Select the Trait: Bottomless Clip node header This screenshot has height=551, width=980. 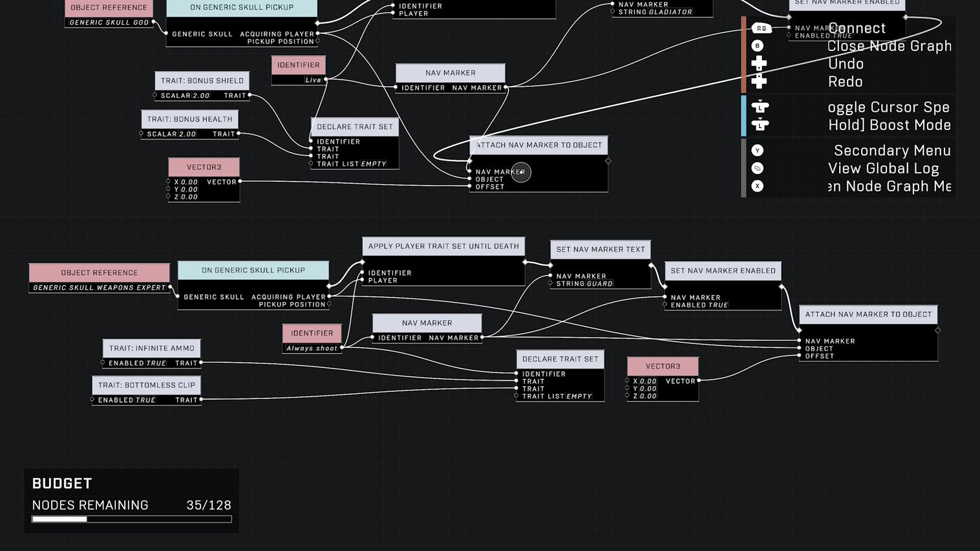point(147,385)
